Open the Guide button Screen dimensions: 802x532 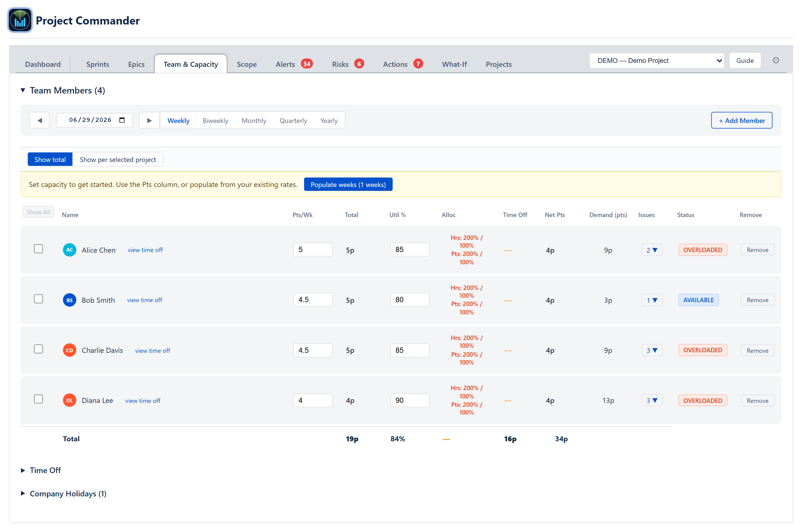click(x=745, y=60)
